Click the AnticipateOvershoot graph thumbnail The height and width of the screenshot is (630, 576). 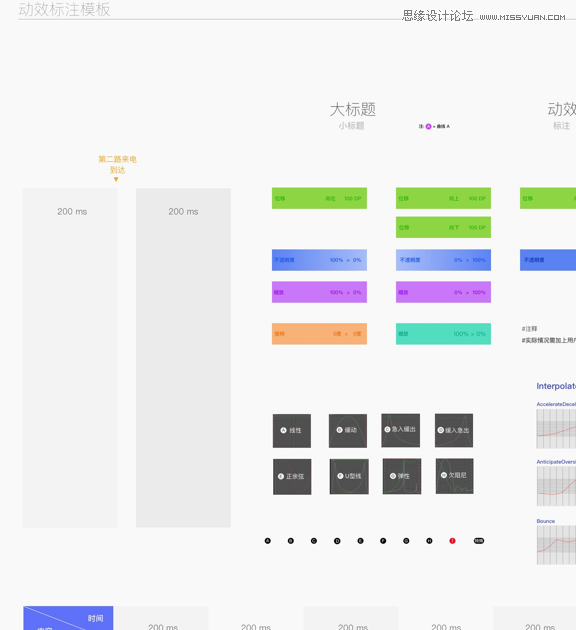(x=556, y=486)
